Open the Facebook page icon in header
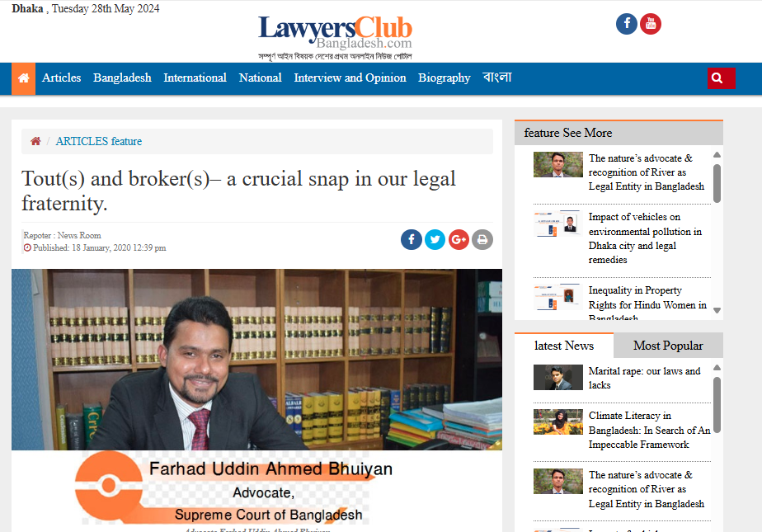Screen dimensions: 762x532 pyautogui.click(x=627, y=24)
